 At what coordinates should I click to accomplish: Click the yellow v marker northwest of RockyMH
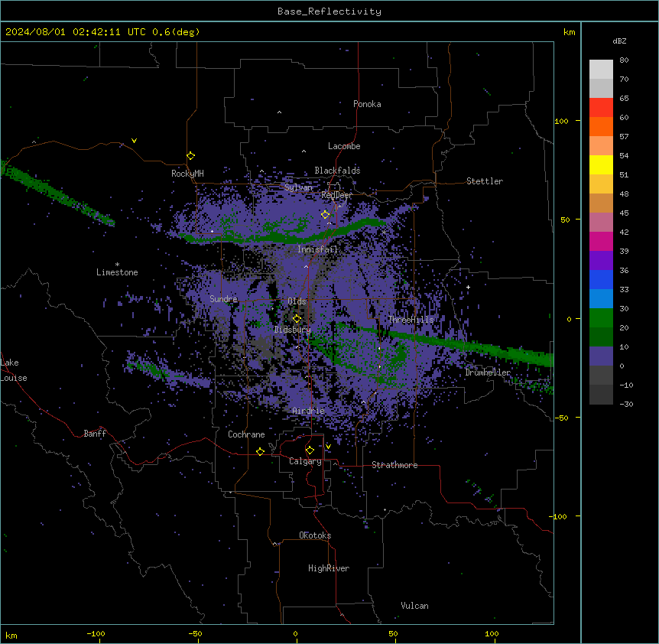tap(134, 141)
